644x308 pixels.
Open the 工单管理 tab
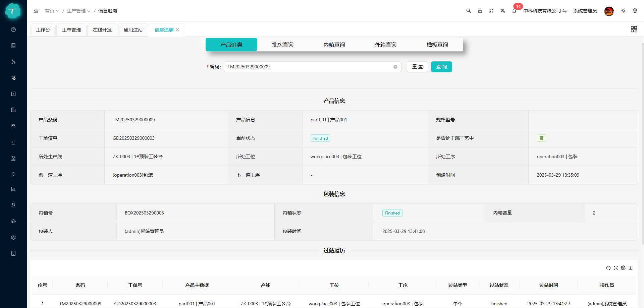(71, 29)
